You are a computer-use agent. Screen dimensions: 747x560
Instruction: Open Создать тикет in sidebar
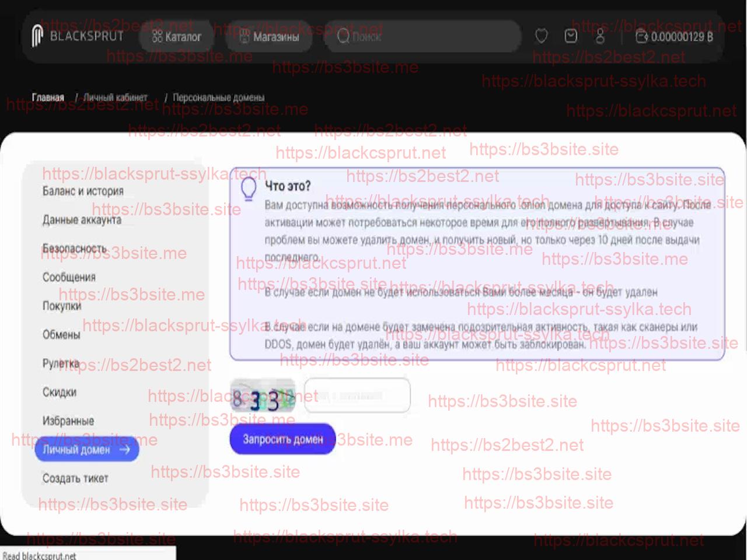tap(75, 478)
